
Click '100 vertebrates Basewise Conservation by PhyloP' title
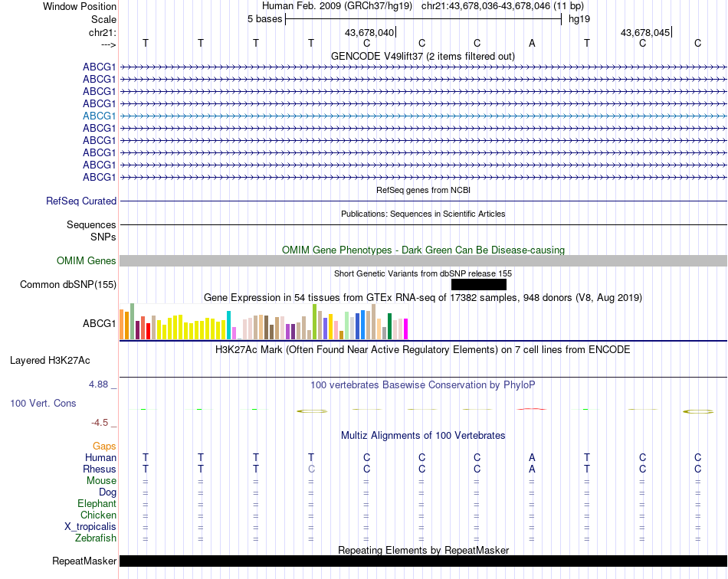pyautogui.click(x=423, y=384)
